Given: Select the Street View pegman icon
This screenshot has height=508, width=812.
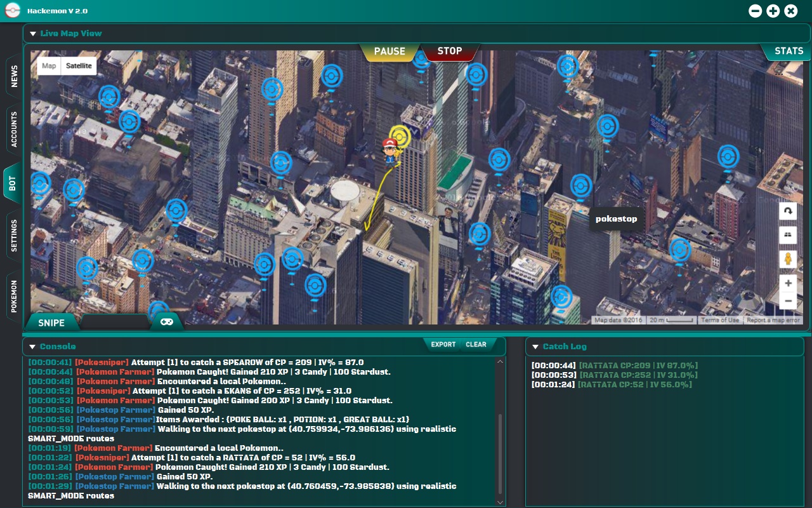Looking at the screenshot, I should click(788, 259).
